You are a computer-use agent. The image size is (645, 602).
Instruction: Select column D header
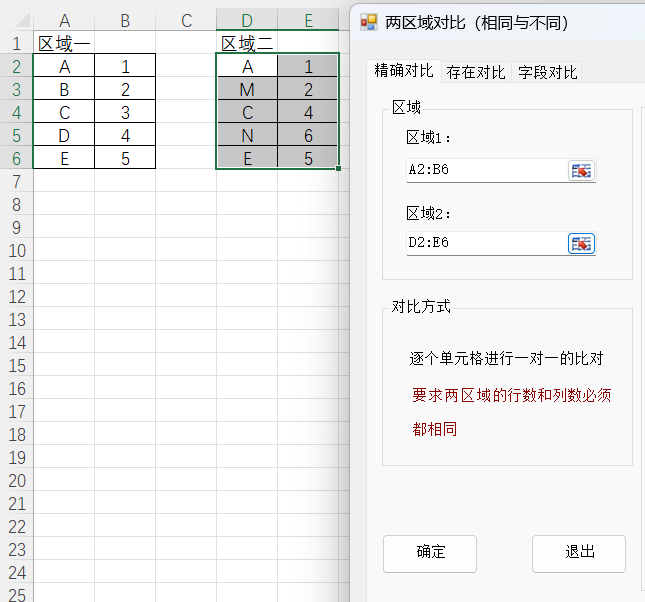pyautogui.click(x=247, y=20)
